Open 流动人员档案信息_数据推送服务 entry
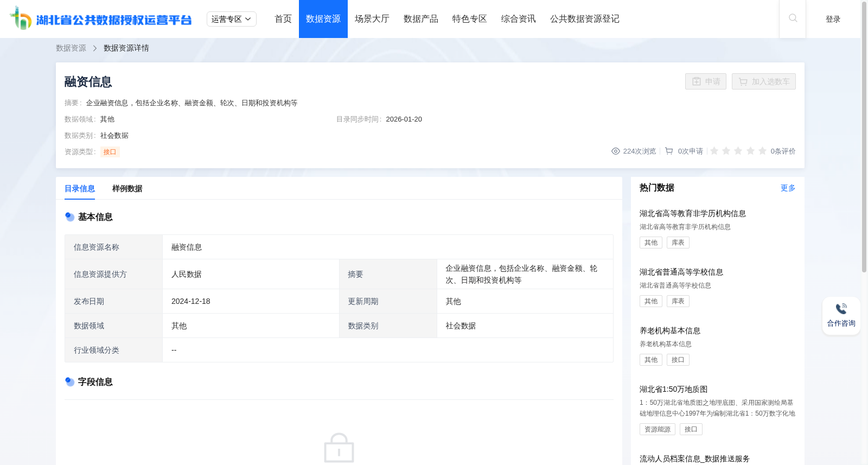This screenshot has height=465, width=868. (694, 459)
